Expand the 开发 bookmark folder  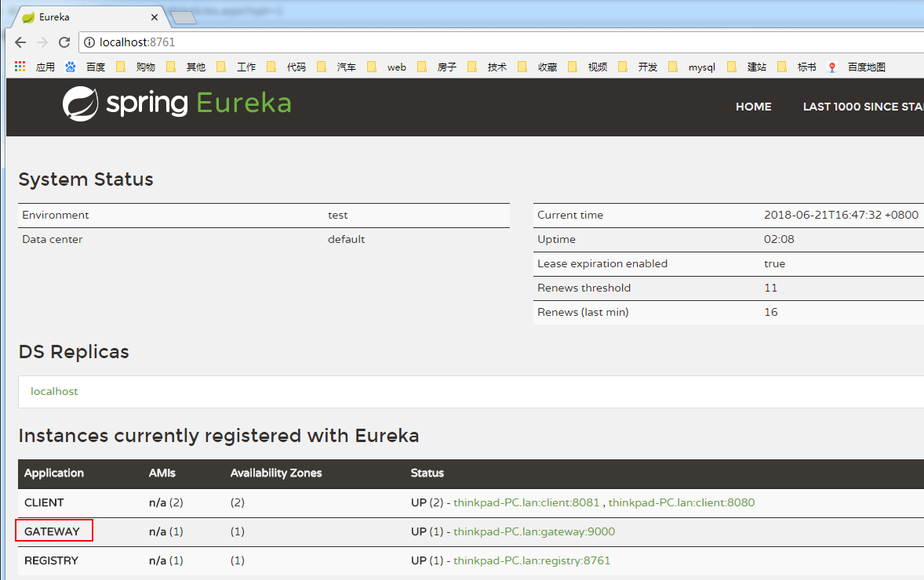(639, 67)
